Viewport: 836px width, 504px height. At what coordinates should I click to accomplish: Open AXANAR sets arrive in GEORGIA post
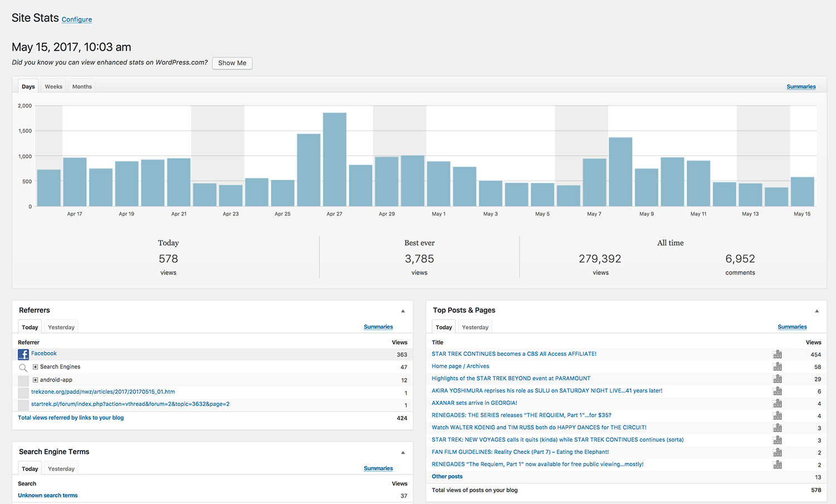[474, 403]
